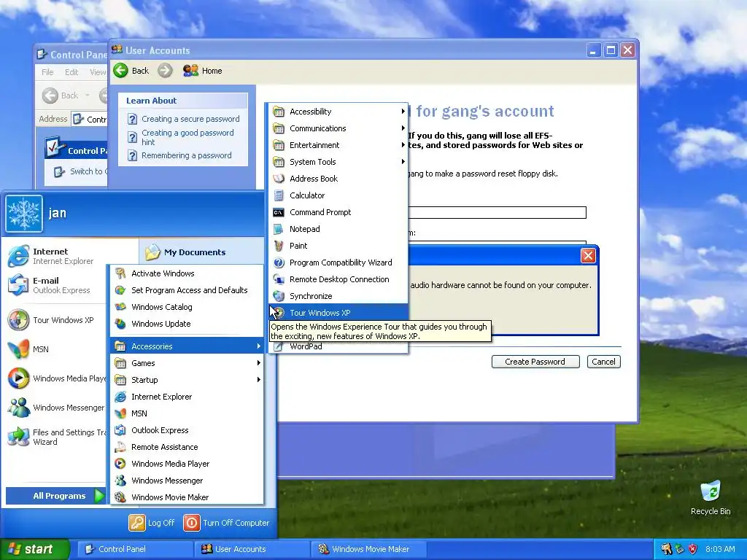
Task: Cancel the password creation
Action: (x=603, y=362)
